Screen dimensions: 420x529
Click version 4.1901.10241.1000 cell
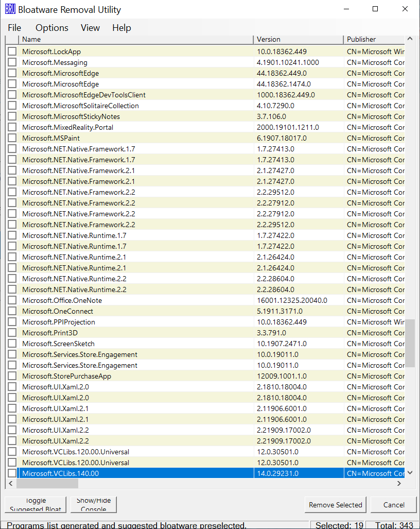[x=288, y=62]
